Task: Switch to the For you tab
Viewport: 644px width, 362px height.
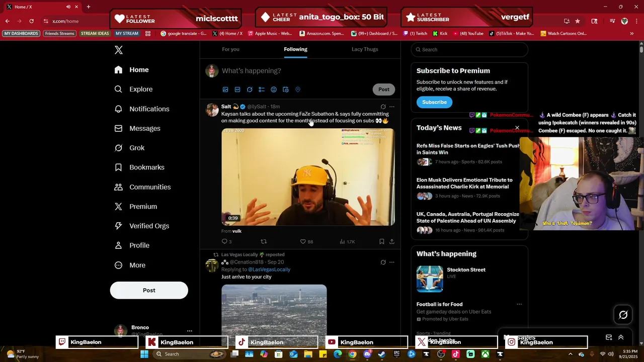Action: point(230,49)
